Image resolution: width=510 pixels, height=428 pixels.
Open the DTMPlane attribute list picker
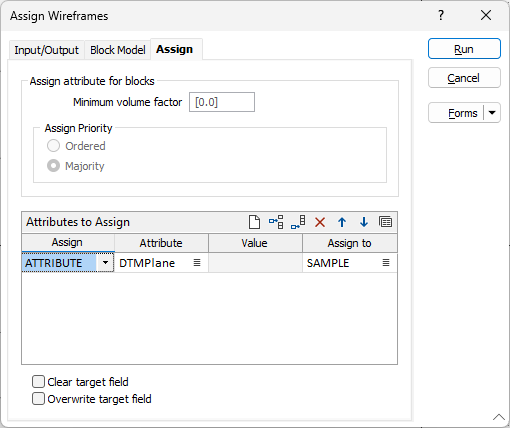(197, 263)
